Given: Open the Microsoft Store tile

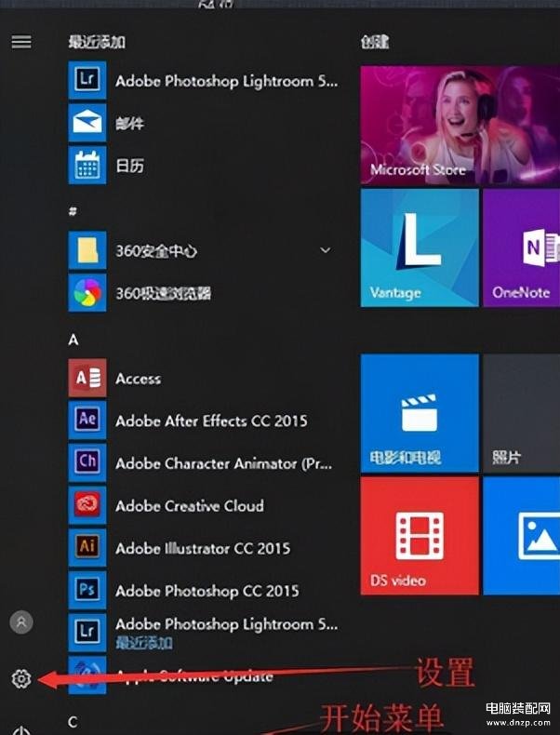Looking at the screenshot, I should pyautogui.click(x=460, y=126).
